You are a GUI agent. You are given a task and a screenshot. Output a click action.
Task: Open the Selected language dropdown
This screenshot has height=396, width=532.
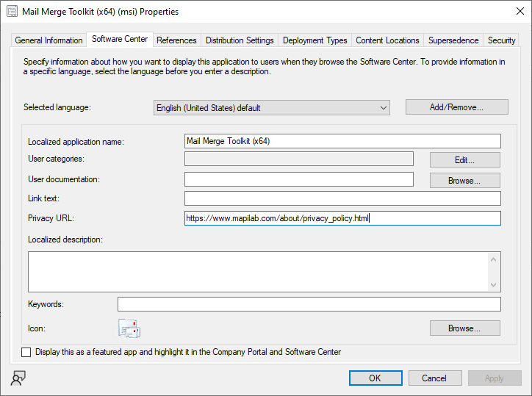pyautogui.click(x=271, y=107)
